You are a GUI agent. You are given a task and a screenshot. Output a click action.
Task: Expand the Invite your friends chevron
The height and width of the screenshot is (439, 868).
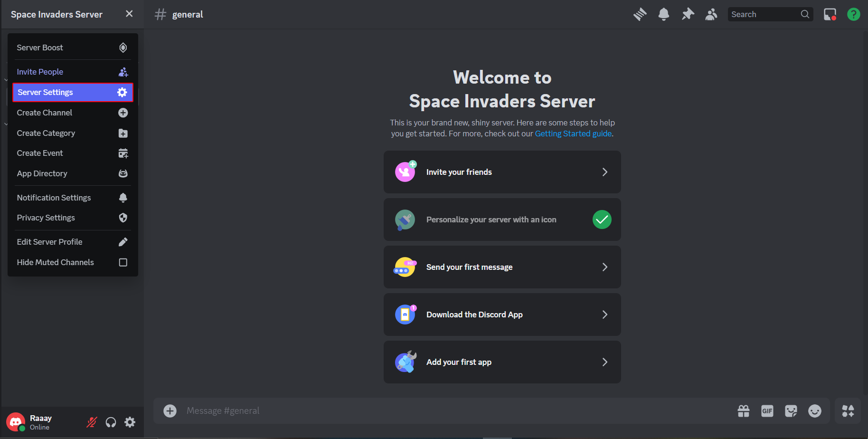point(605,172)
